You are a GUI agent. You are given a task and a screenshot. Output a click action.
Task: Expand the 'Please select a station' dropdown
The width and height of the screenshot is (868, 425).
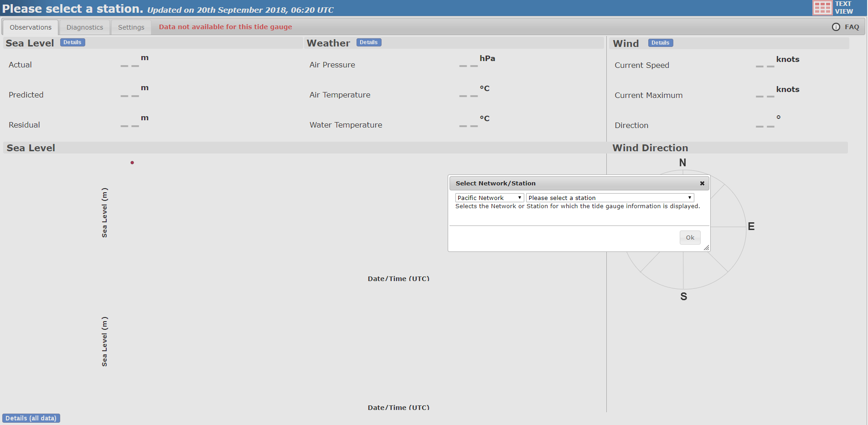pyautogui.click(x=610, y=198)
